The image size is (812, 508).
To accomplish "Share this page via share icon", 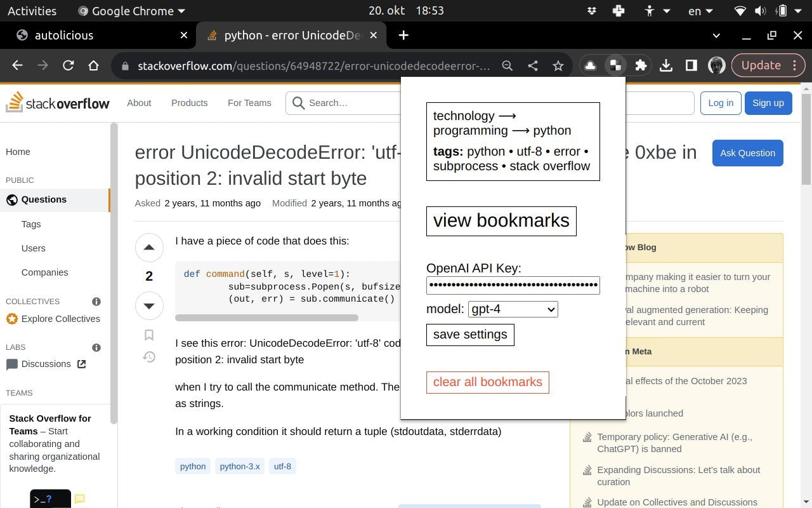I will 533,65.
